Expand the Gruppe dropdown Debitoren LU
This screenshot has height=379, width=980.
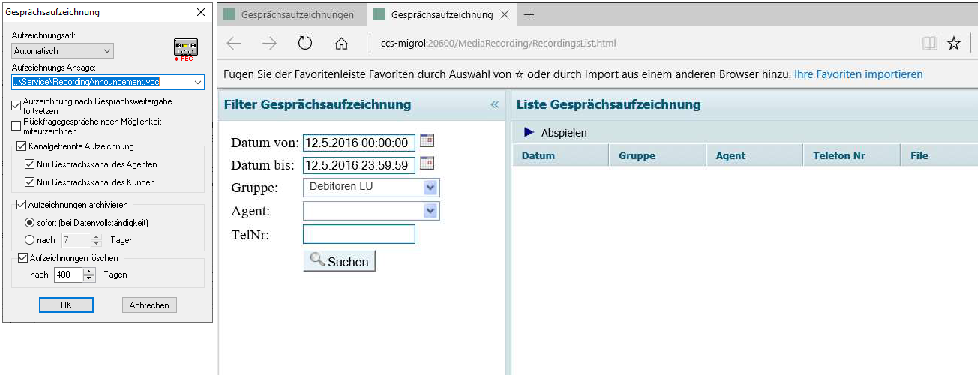[430, 187]
